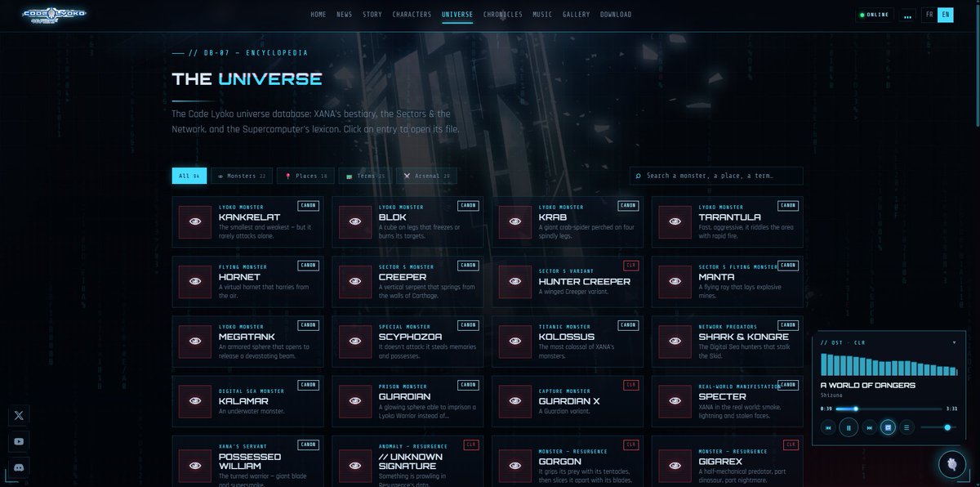The height and width of the screenshot is (487, 980).
Task: Open the Possessed William entry
Action: click(247, 462)
